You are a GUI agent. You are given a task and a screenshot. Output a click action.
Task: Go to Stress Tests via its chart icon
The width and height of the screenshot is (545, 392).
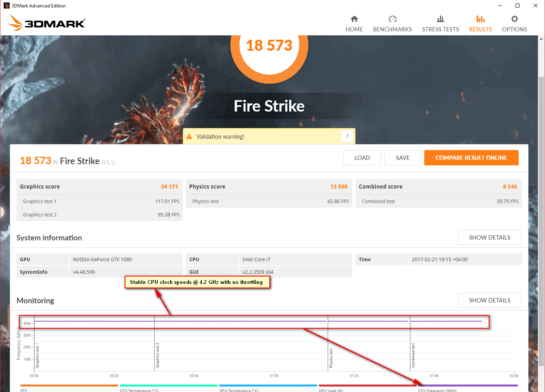click(x=440, y=19)
